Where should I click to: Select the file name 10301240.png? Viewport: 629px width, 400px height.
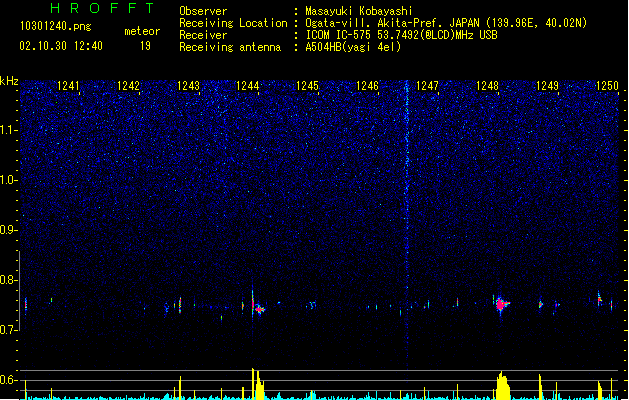coord(56,26)
